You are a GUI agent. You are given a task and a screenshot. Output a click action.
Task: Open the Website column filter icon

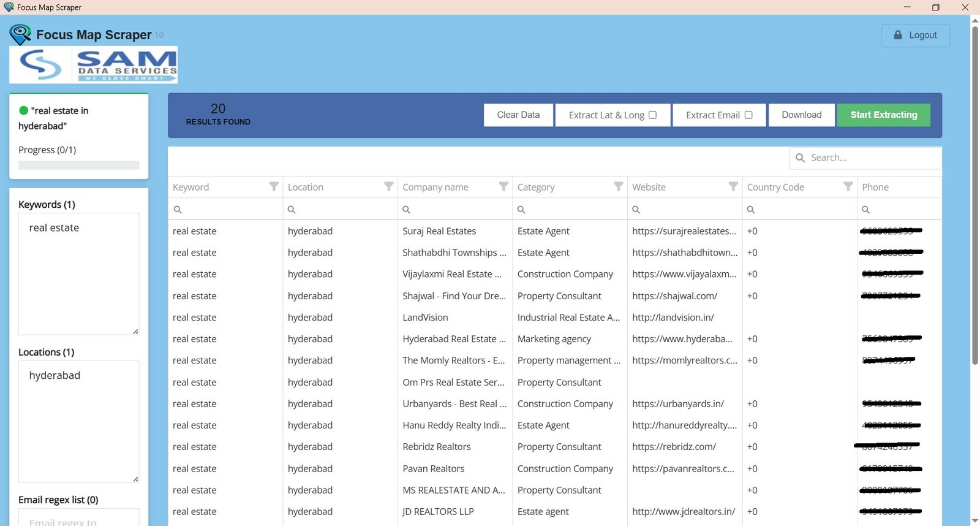click(x=733, y=186)
